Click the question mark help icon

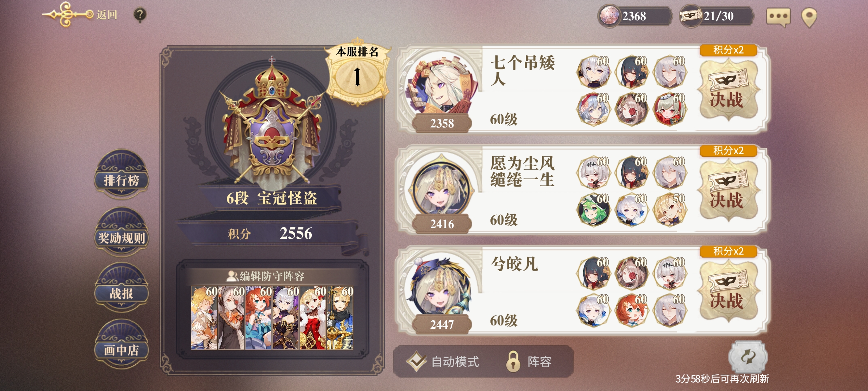pyautogui.click(x=140, y=15)
